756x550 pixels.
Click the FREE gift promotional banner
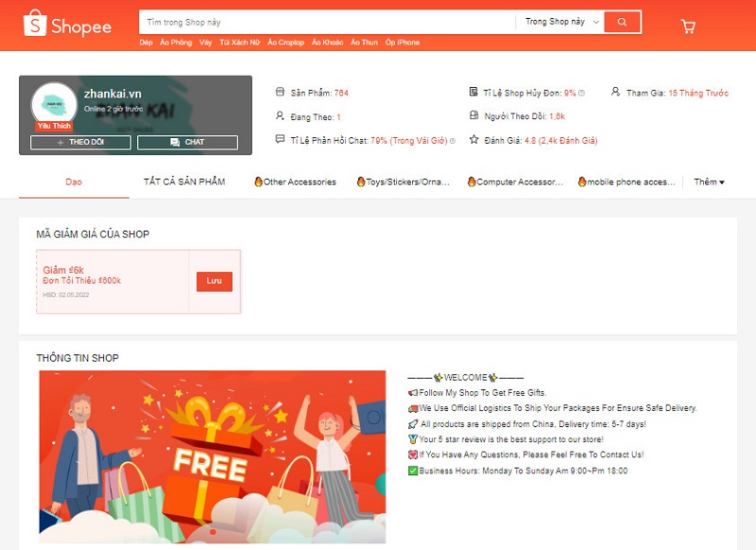[x=212, y=456]
